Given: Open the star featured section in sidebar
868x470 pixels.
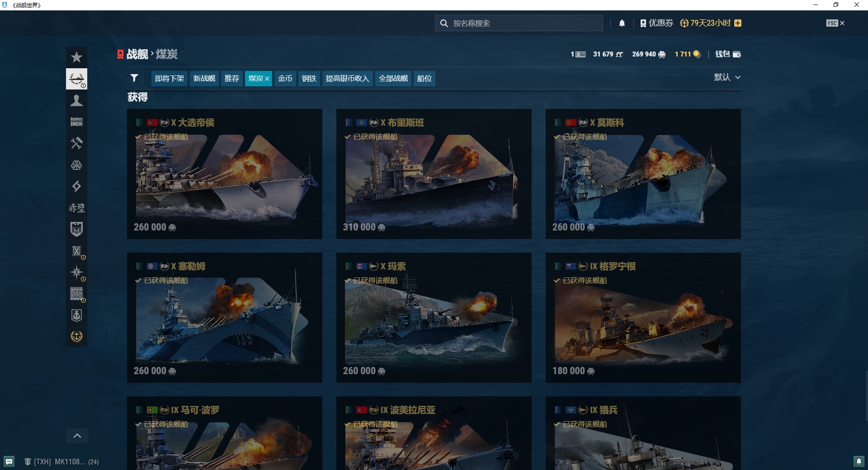Looking at the screenshot, I should point(76,57).
